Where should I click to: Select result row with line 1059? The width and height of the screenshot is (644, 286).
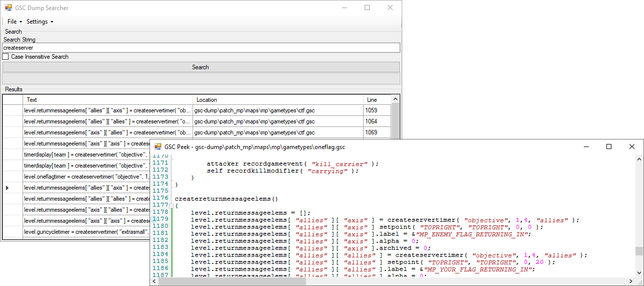coord(197,110)
